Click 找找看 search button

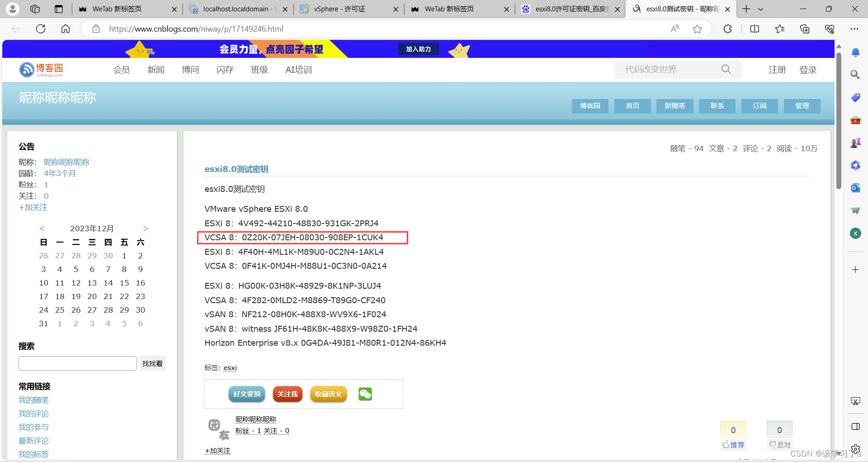tap(152, 363)
